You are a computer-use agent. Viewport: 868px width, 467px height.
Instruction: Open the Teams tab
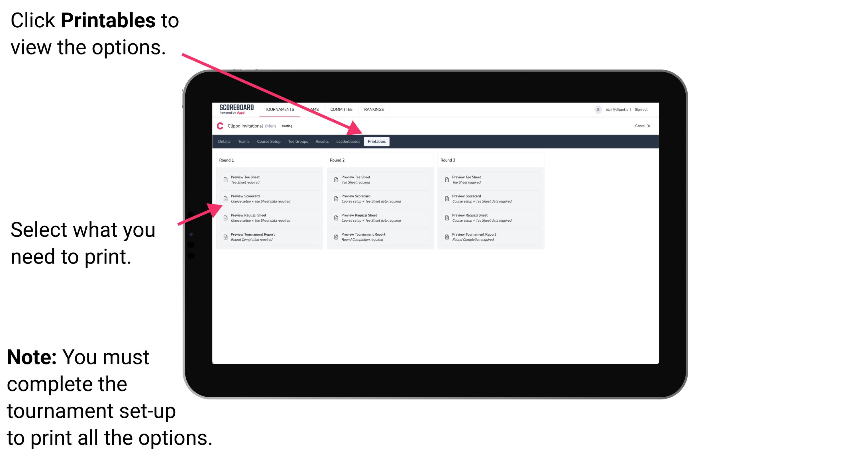(242, 141)
